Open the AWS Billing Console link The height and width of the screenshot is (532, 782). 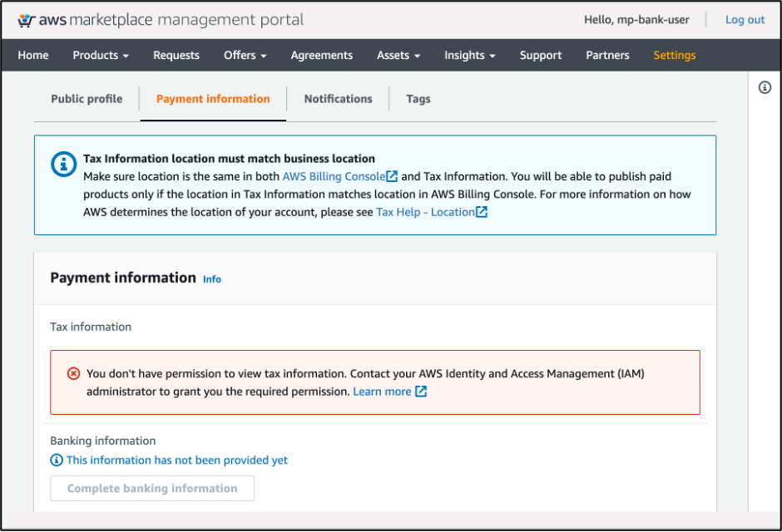[x=331, y=175]
